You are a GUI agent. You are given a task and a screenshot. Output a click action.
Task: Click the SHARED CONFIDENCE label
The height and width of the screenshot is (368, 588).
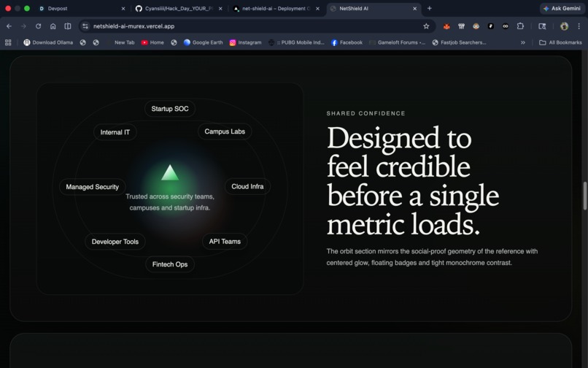(x=365, y=113)
